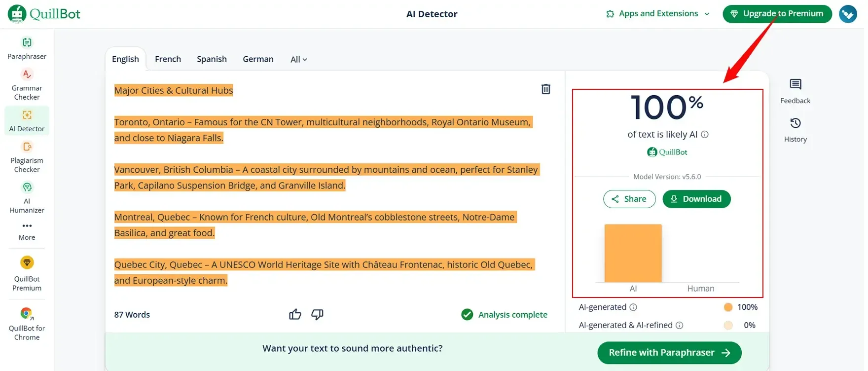868x371 pixels.
Task: Open the Paraphraser tool in sidebar
Action: tap(27, 49)
